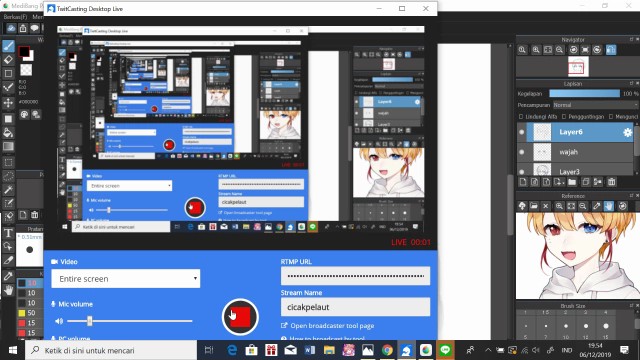Stop broadcast with red record button
Screen dimensions: 640x360
point(240,317)
